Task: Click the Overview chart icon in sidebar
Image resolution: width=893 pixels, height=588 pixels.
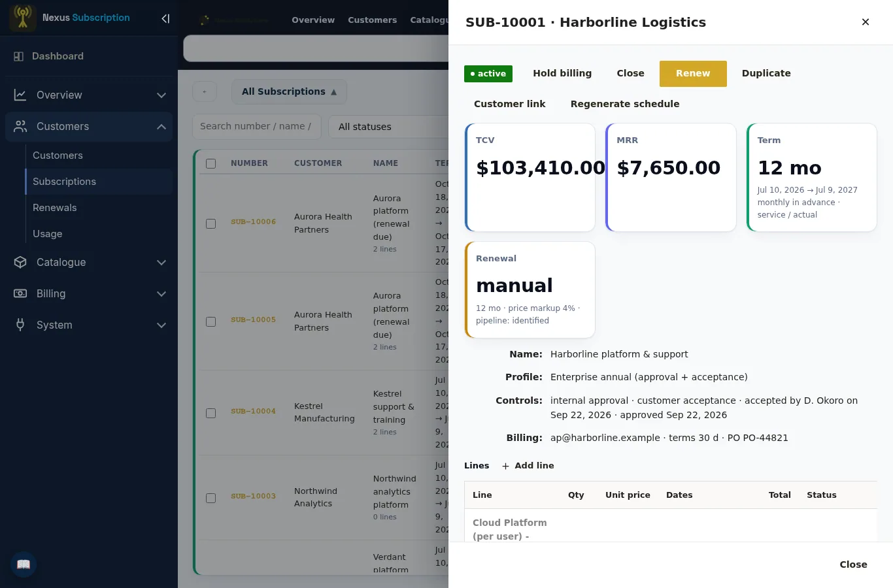Action: [x=20, y=95]
